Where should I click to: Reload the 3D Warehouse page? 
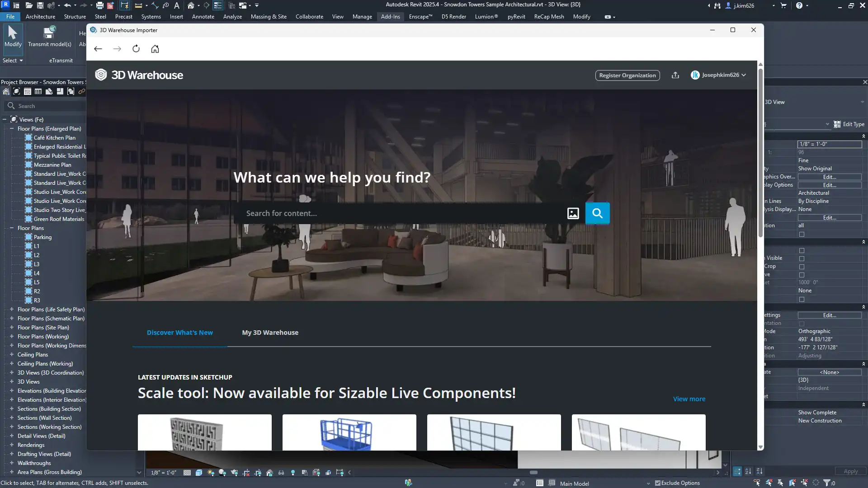[x=136, y=49]
